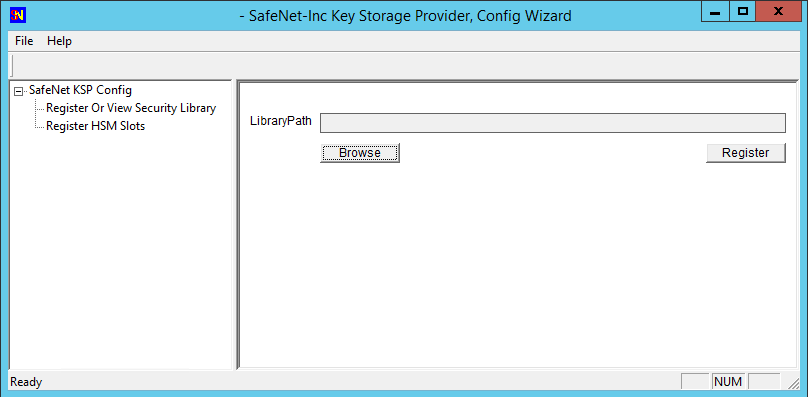Select Register Or View Security Library
The height and width of the screenshot is (397, 808).
(131, 108)
